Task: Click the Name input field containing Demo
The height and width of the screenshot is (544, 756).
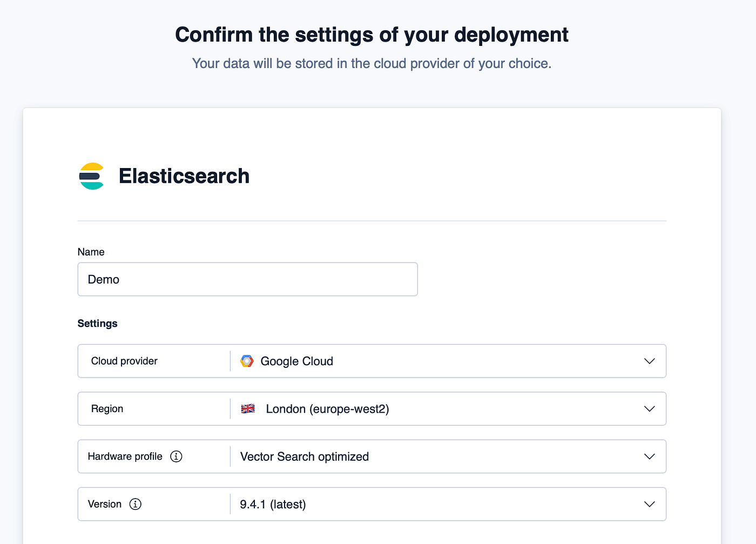Action: pyautogui.click(x=248, y=279)
